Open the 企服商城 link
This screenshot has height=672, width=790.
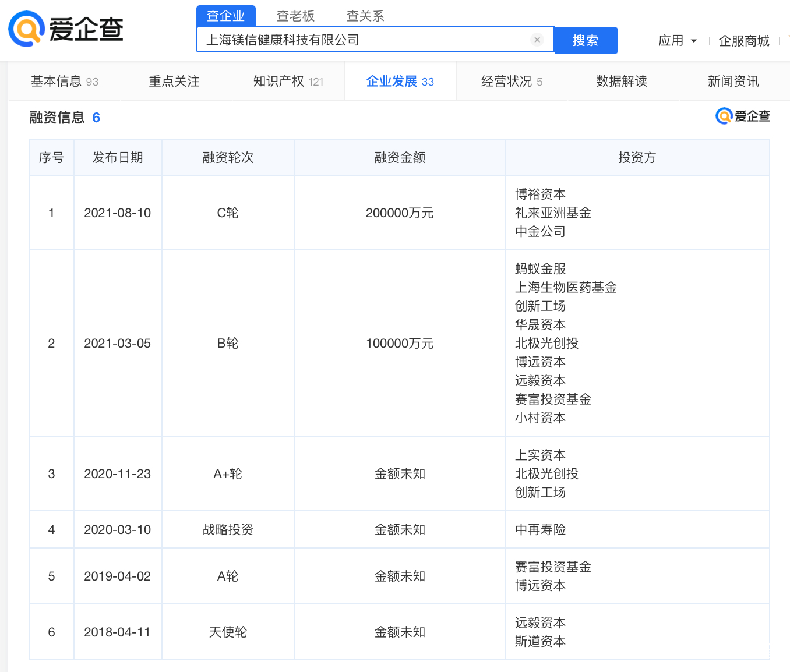744,41
